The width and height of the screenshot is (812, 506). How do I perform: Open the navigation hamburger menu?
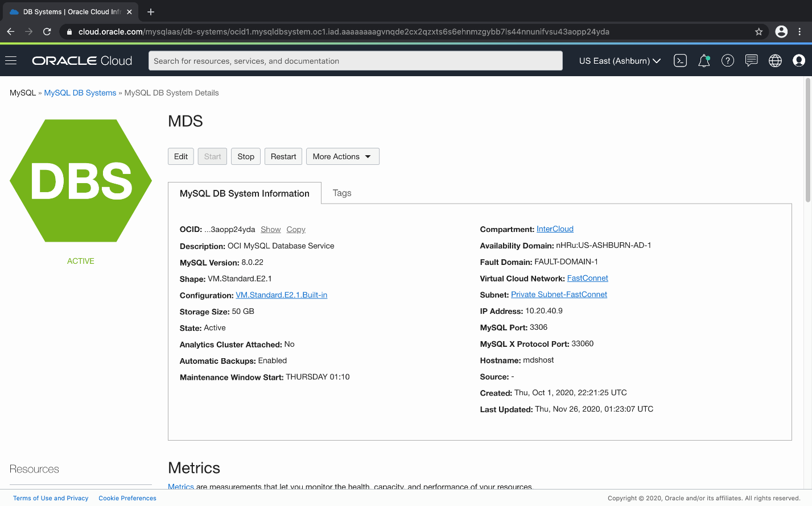[11, 60]
